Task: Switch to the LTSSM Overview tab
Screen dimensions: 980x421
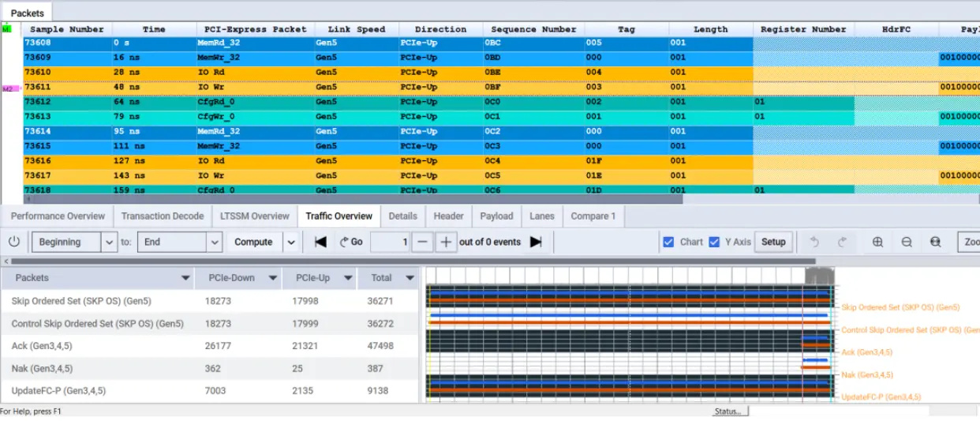Action: pos(255,216)
